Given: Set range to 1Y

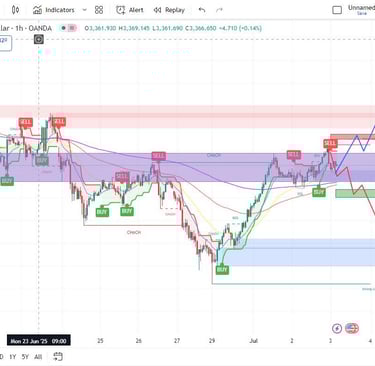Looking at the screenshot, I should (13, 357).
